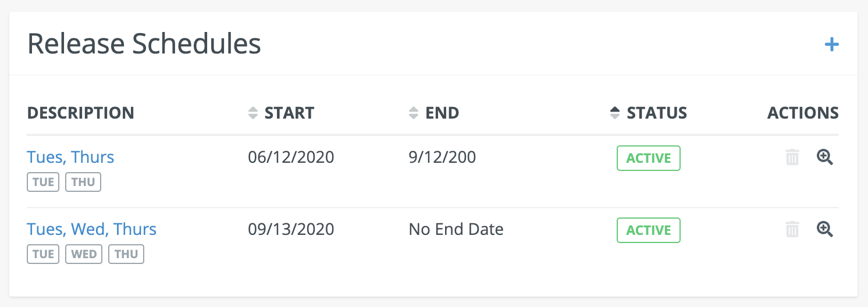
Task: Select the 06/12/2020 start date
Action: (291, 157)
